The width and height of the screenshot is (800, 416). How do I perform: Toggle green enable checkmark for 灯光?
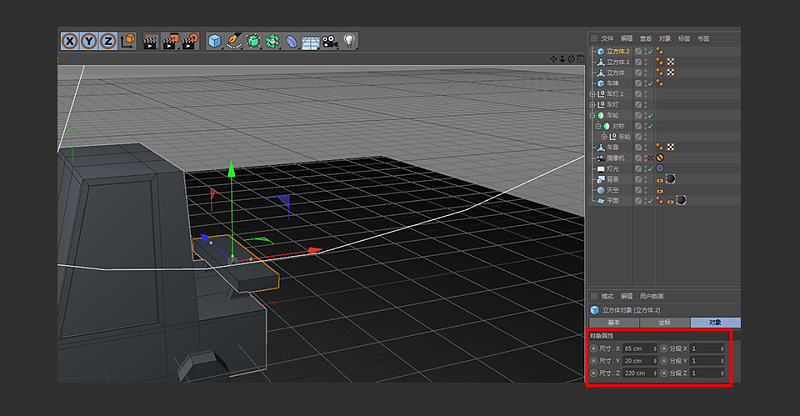pos(651,168)
